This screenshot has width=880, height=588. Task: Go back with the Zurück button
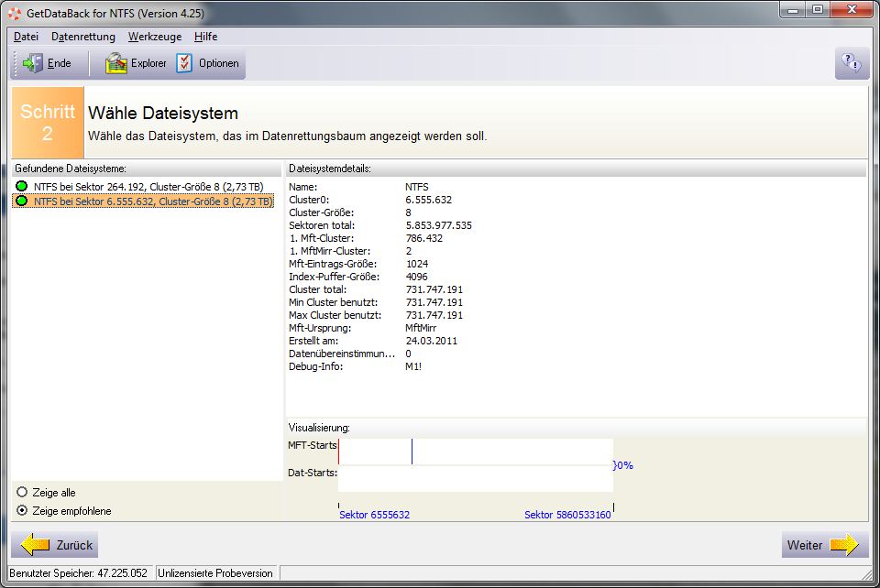coord(55,545)
